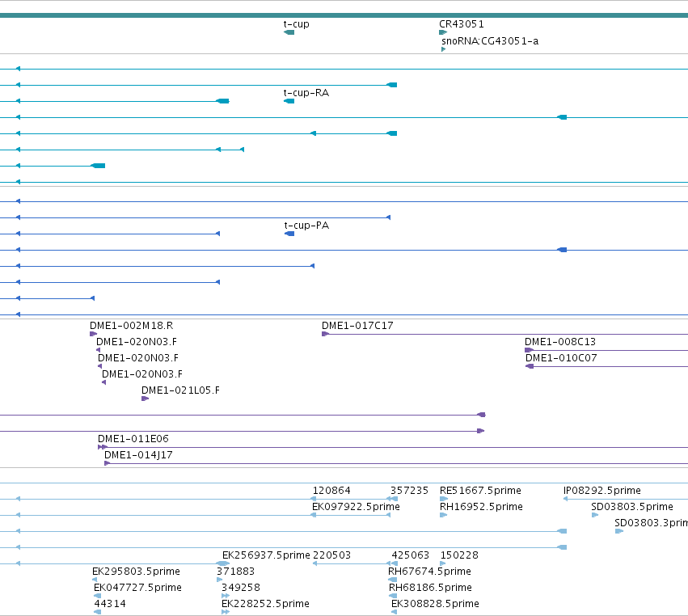Click the DME1-010C07 arrow glyph
This screenshot has width=688, height=616.
coord(530,366)
